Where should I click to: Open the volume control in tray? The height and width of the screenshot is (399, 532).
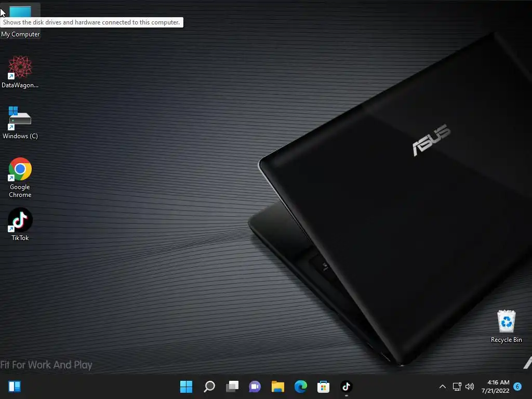pyautogui.click(x=470, y=387)
